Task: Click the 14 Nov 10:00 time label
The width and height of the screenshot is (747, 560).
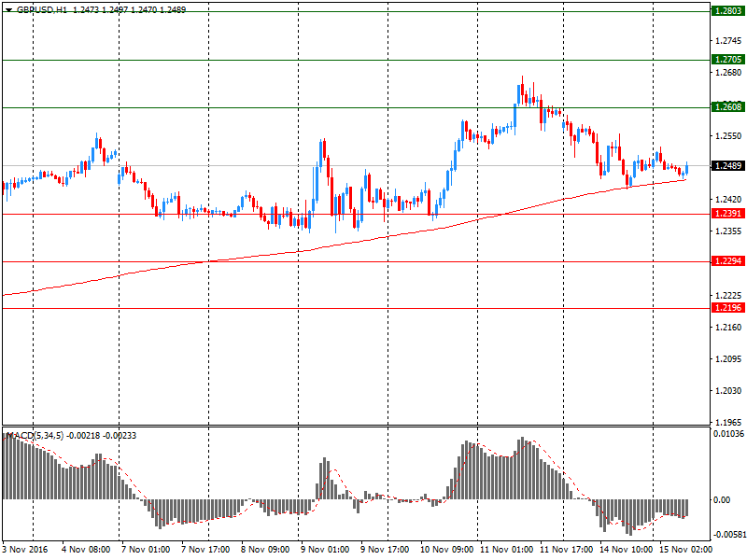Action: 626,550
